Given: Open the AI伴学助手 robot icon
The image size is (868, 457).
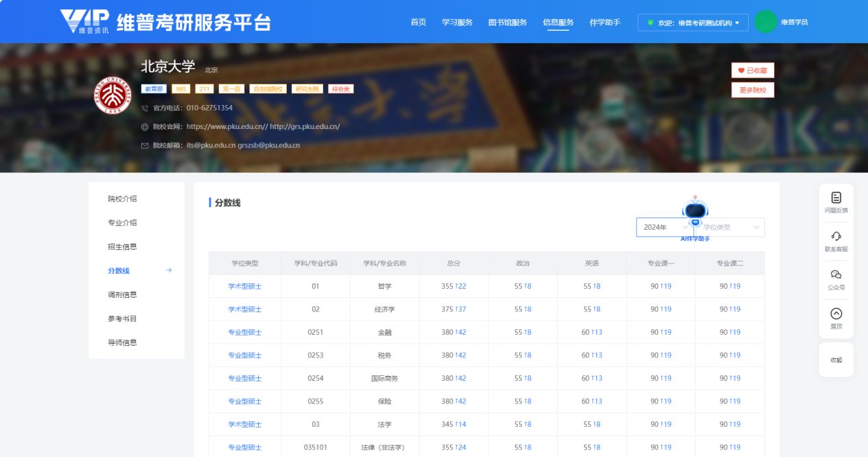Looking at the screenshot, I should [695, 213].
